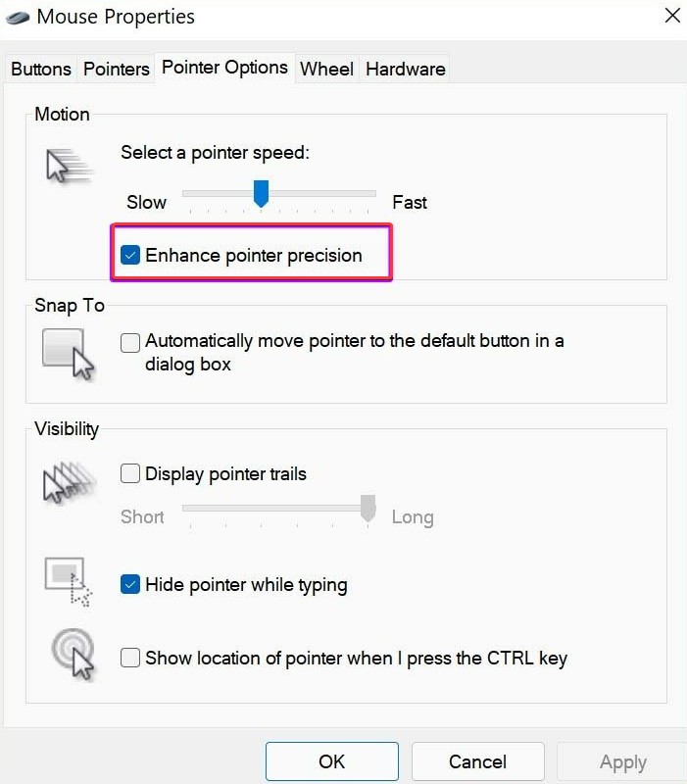Viewport: 687px width, 784px height.
Task: Switch to the Buttons tab
Action: (x=41, y=70)
